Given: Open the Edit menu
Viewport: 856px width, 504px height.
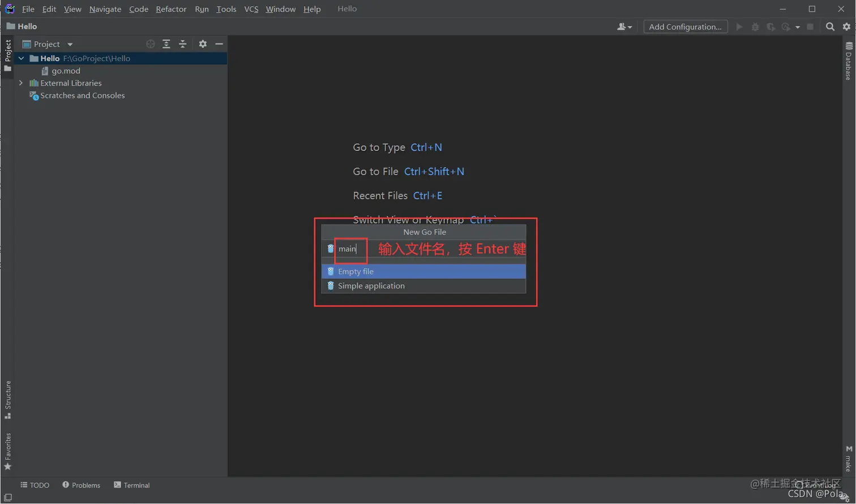Looking at the screenshot, I should tap(49, 9).
